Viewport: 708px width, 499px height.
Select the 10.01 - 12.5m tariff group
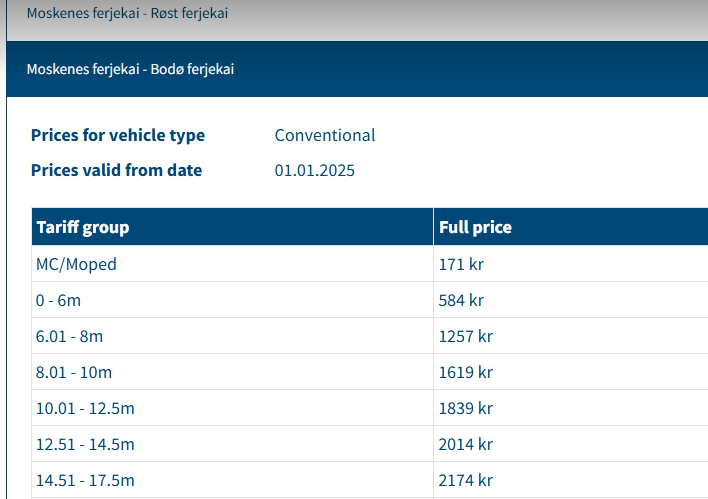84,408
